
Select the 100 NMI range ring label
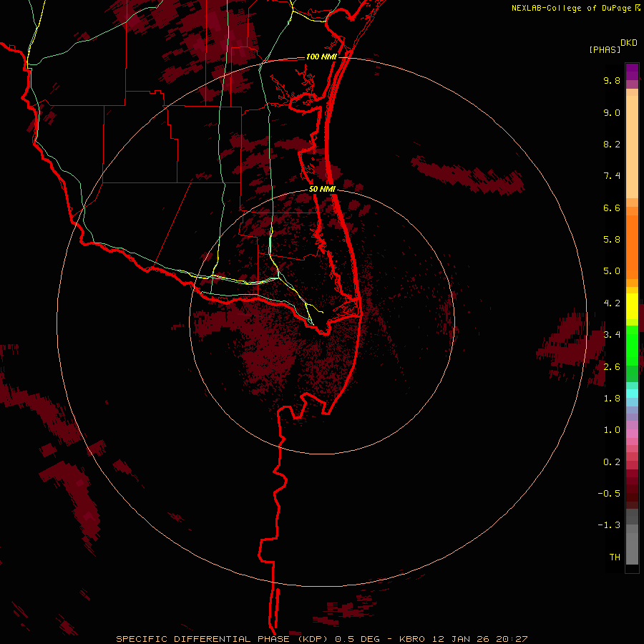(x=321, y=57)
